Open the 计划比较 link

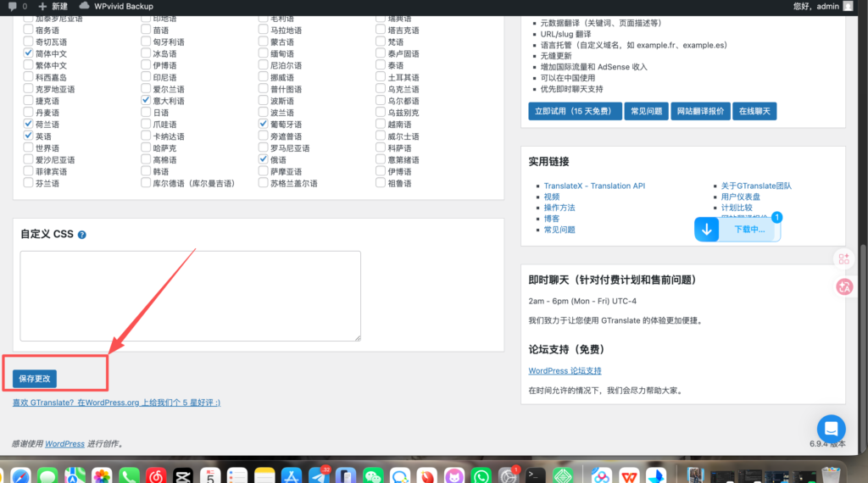[737, 208]
